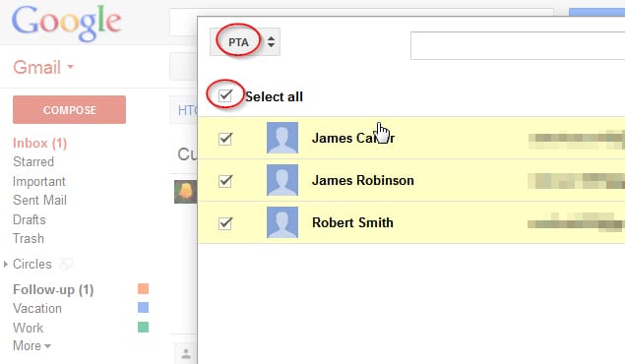Screen dimensions: 625x364
Task: Open the Gmail dropdown menu
Action: 43,67
